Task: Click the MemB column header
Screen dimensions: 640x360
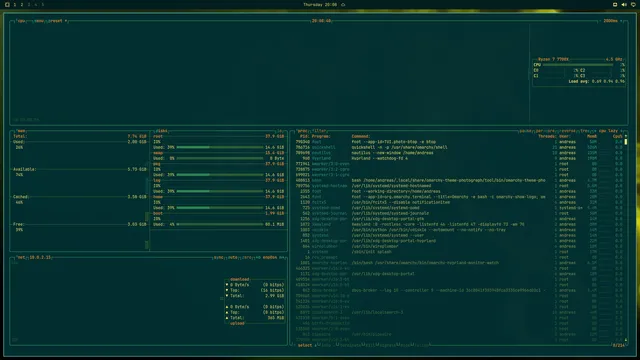Action: (x=592, y=136)
